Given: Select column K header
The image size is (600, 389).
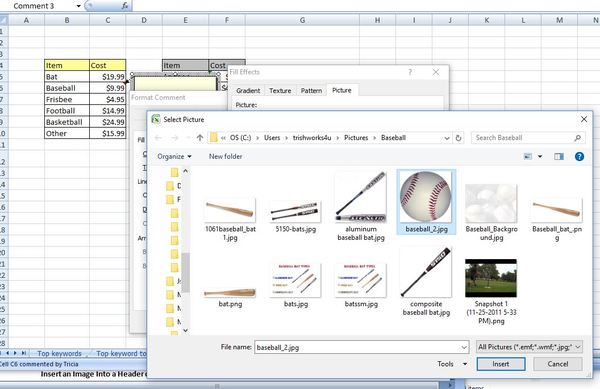Looking at the screenshot, I should [x=486, y=20].
